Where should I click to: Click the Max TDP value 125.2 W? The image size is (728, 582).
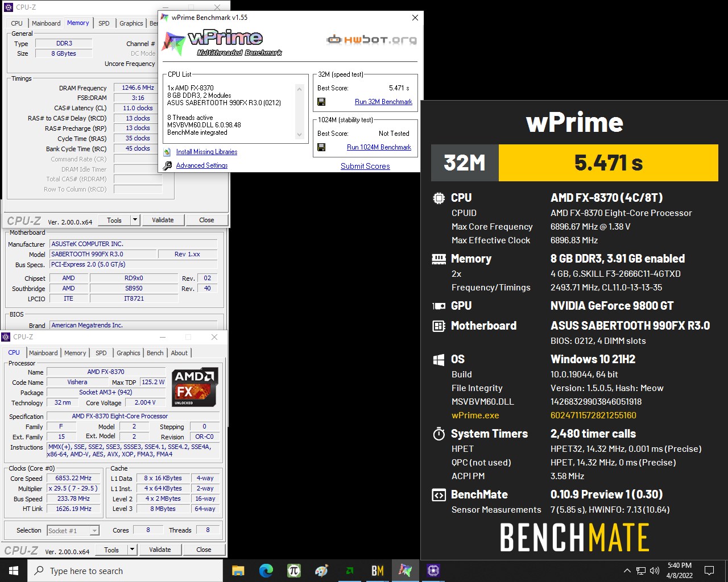coord(153,382)
